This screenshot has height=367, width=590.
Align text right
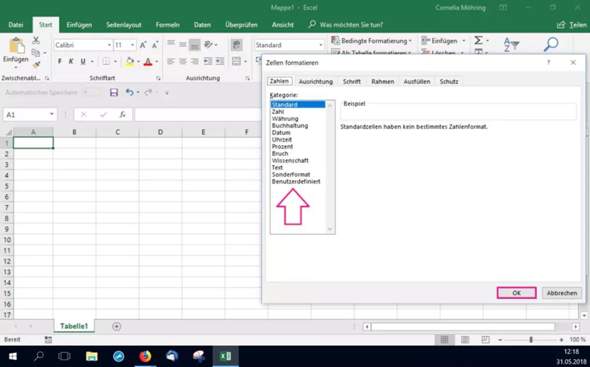195,61
